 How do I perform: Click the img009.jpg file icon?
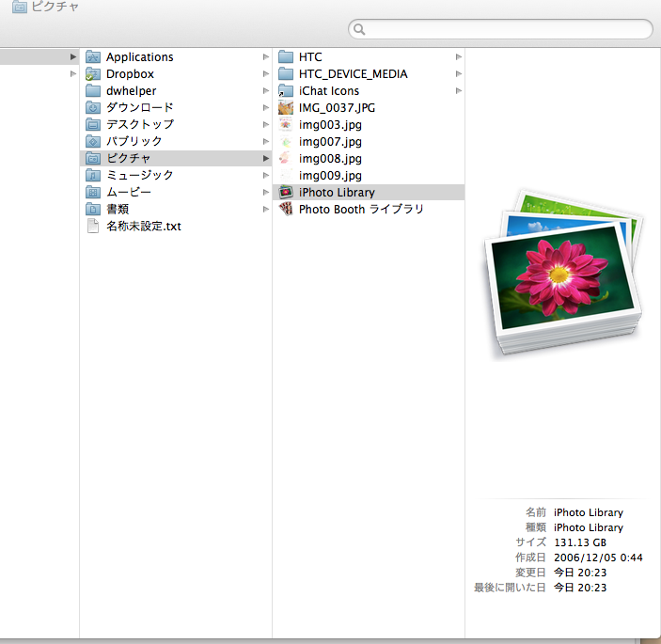[x=286, y=175]
